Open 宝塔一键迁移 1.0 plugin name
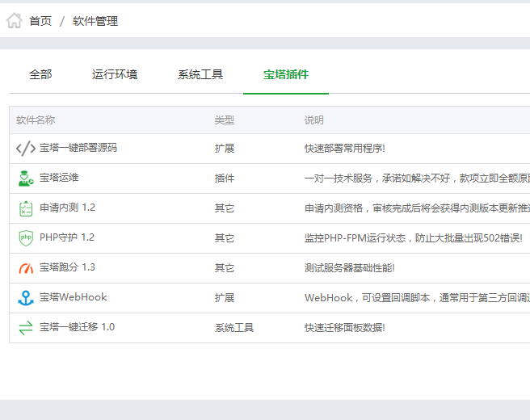This screenshot has height=420, width=530. point(77,327)
